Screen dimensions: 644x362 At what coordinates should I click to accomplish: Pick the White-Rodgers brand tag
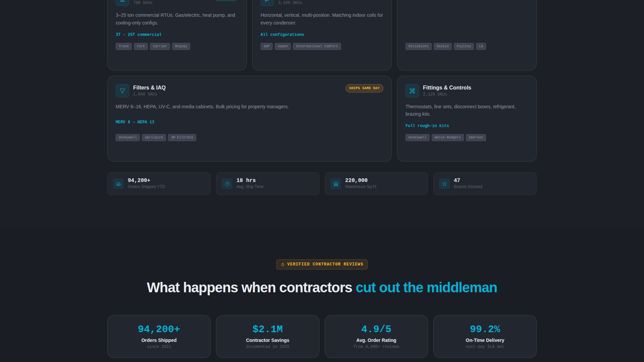click(447, 137)
